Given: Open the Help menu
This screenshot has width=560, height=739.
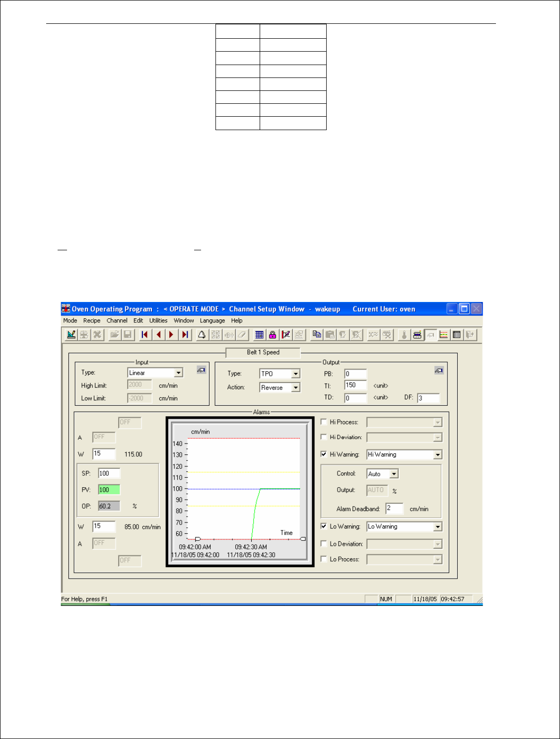Looking at the screenshot, I should (237, 320).
